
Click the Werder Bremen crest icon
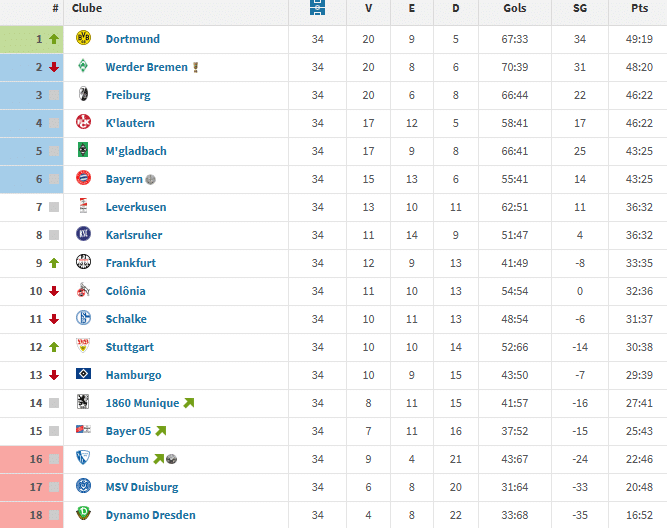click(x=84, y=67)
